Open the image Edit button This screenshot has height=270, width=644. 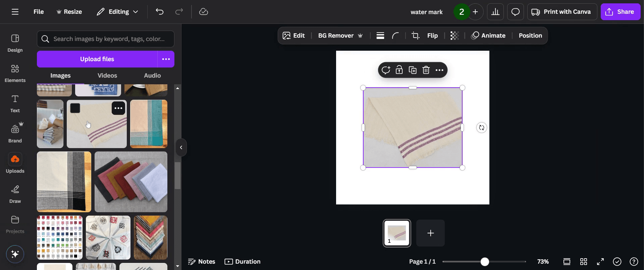(293, 36)
